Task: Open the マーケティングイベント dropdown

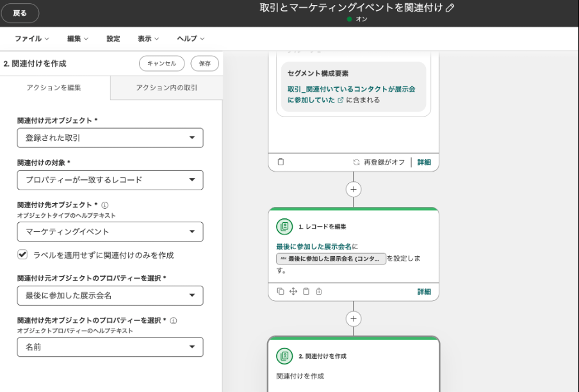Action: coord(110,231)
